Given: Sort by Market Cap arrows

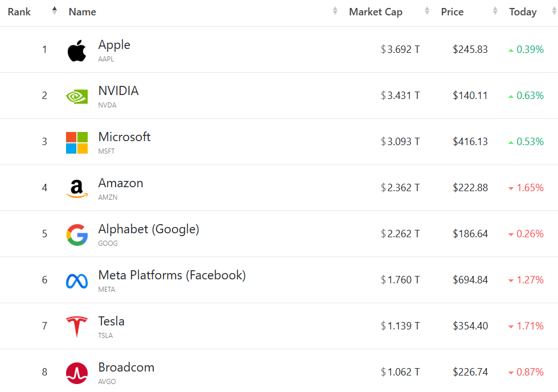Looking at the screenshot, I should point(427,11).
